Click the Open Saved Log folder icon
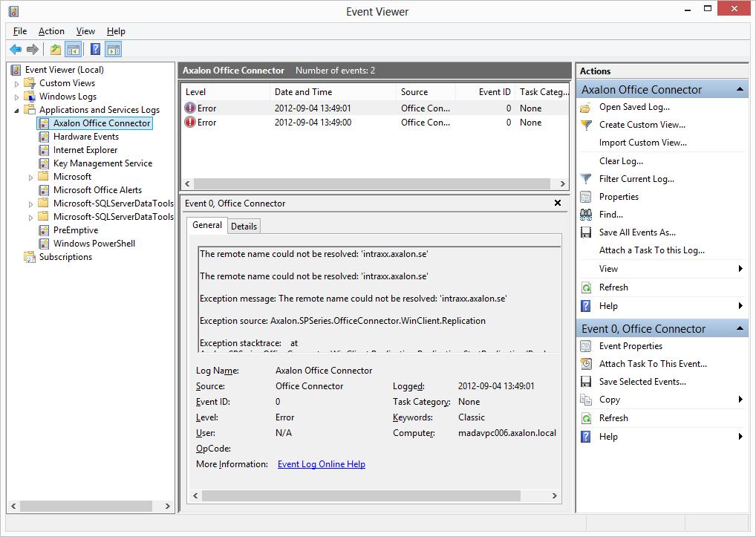Screen dimensions: 756x537 pos(586,108)
